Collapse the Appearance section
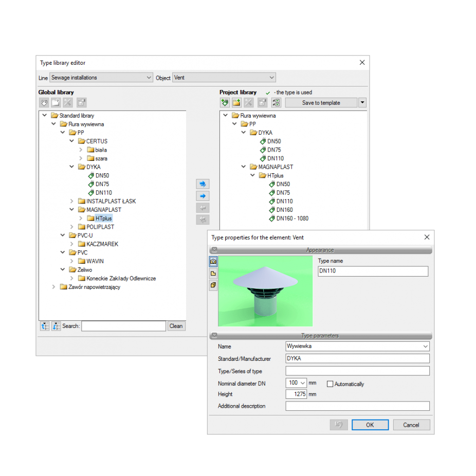The width and height of the screenshot is (476, 476). [214, 250]
